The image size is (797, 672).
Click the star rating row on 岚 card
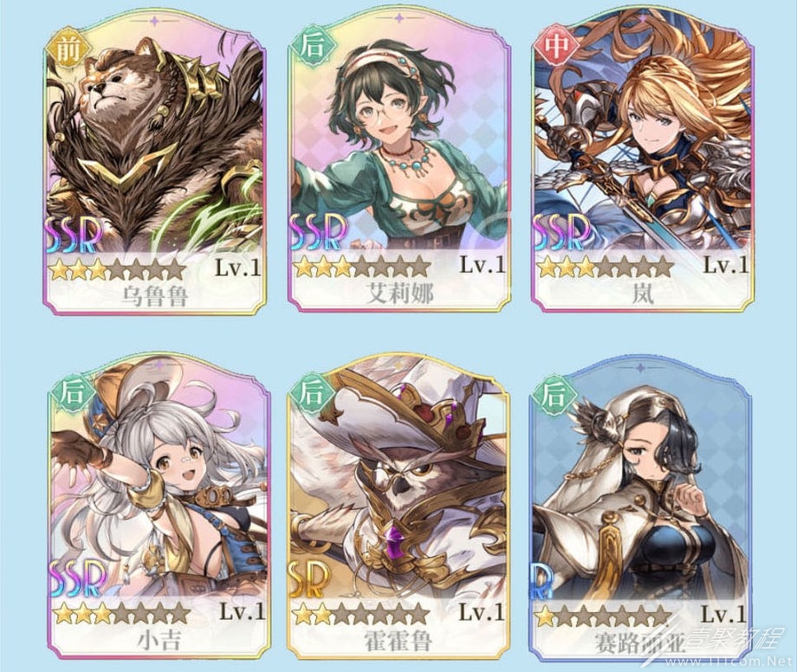point(605,267)
